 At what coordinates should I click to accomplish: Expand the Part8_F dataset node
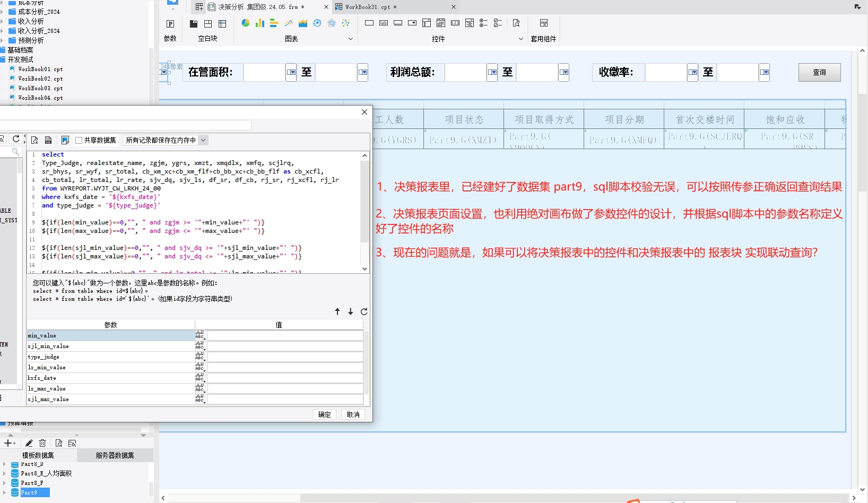(5, 483)
